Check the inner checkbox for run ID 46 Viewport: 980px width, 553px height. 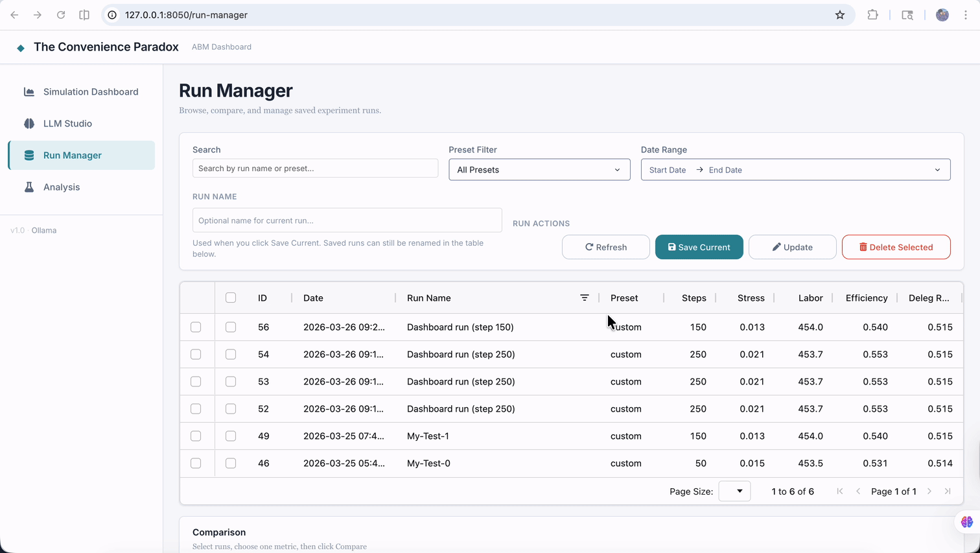[231, 464]
